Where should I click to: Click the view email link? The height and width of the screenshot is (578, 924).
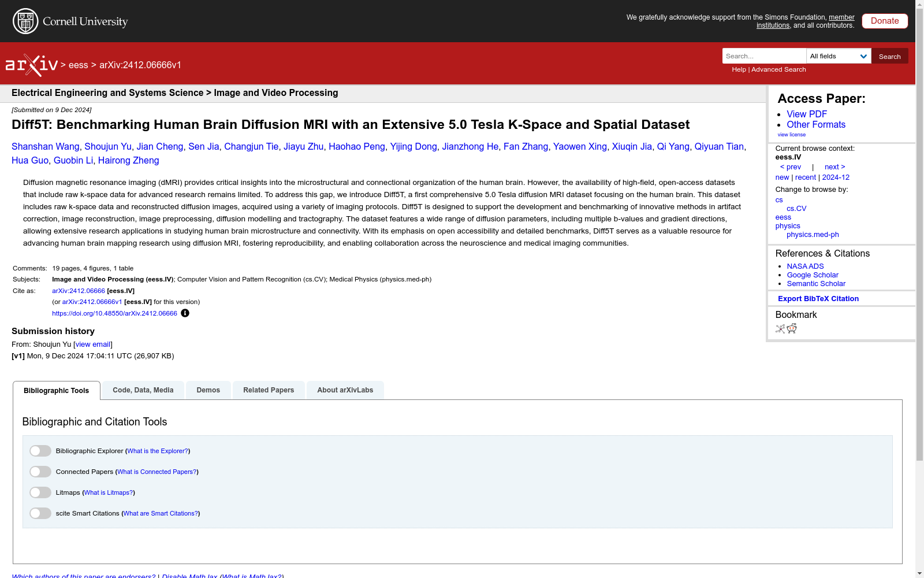(x=92, y=344)
